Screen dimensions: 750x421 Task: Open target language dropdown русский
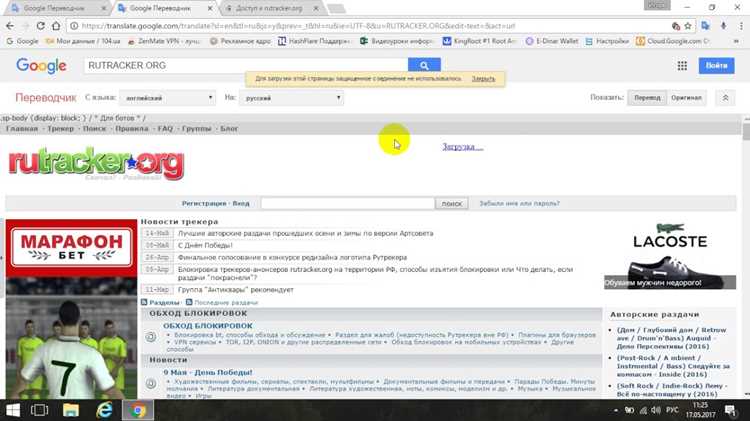291,98
